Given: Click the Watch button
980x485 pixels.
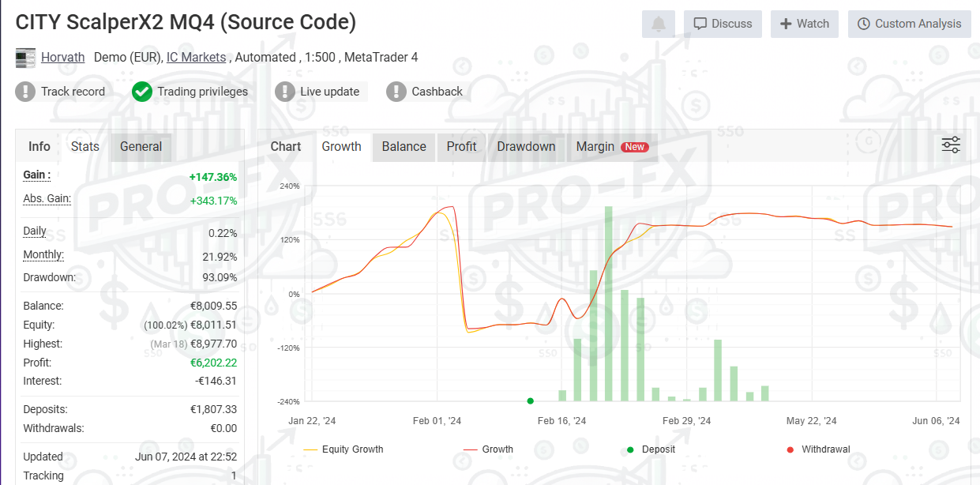Looking at the screenshot, I should (805, 24).
